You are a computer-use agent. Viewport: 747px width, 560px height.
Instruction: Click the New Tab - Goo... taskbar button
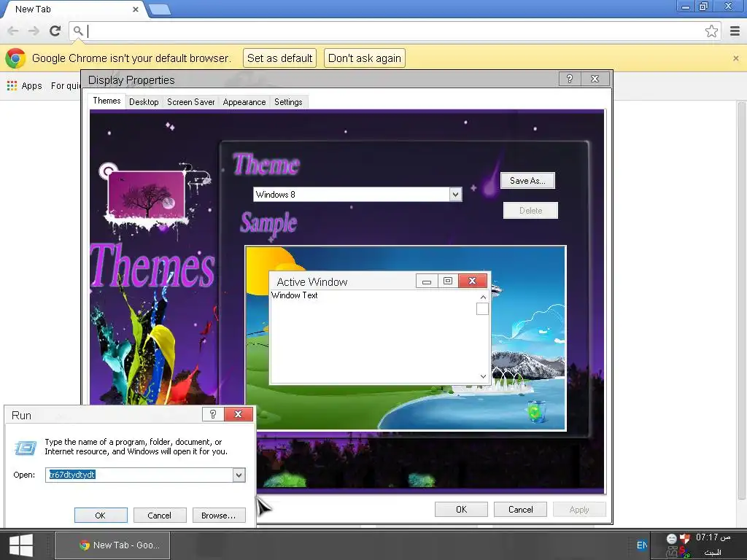tap(112, 545)
